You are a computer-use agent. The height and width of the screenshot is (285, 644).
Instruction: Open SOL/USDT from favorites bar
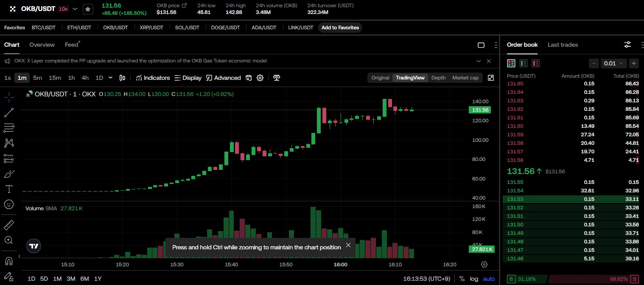[x=187, y=28]
